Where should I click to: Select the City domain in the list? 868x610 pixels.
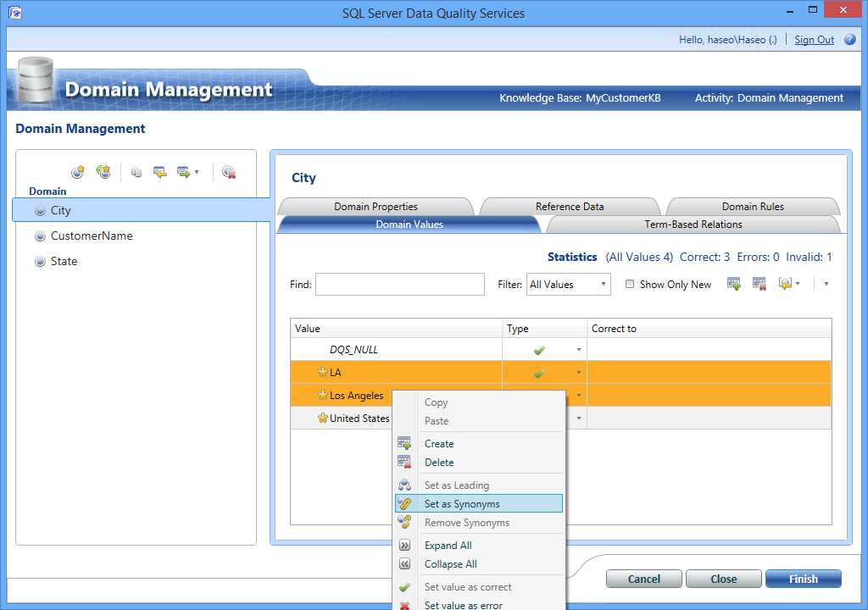click(x=142, y=210)
